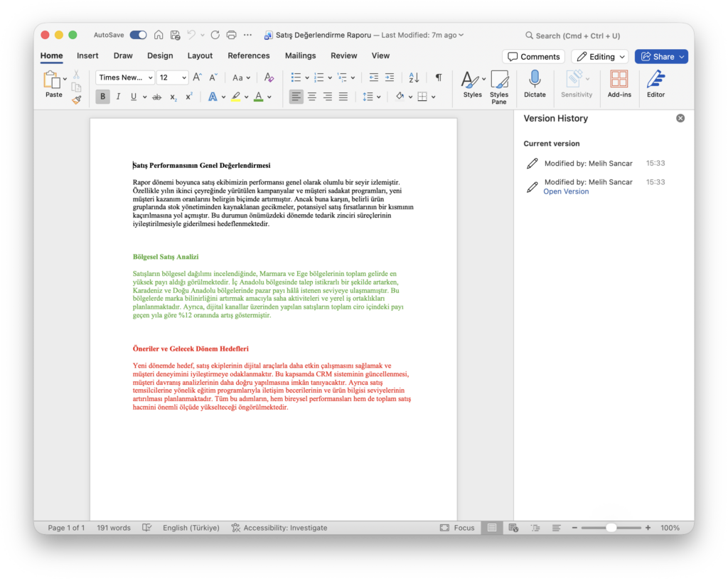Screen dimensions: 728x579
Task: Click the Format Painter brush icon
Action: 77,100
